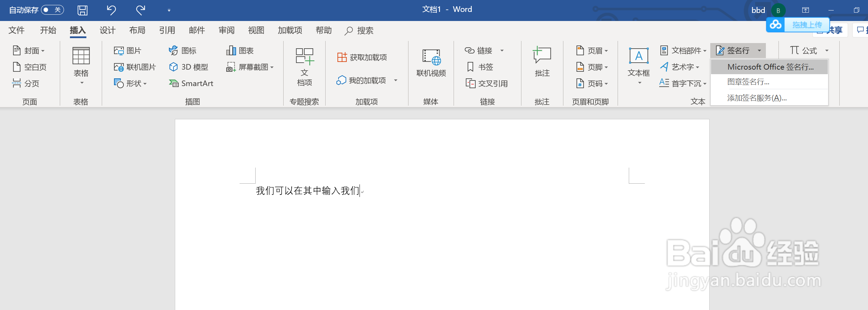Click the 拖拽上传 cloud upload button

798,25
